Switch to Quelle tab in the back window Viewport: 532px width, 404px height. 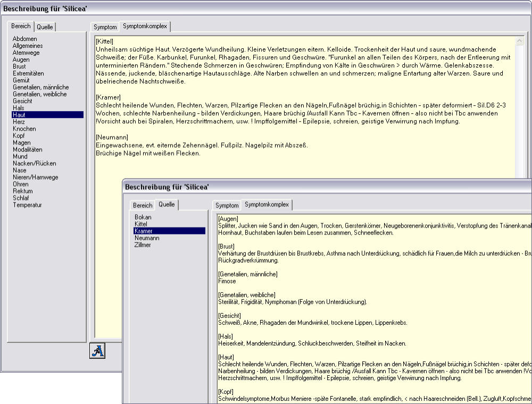click(x=45, y=27)
